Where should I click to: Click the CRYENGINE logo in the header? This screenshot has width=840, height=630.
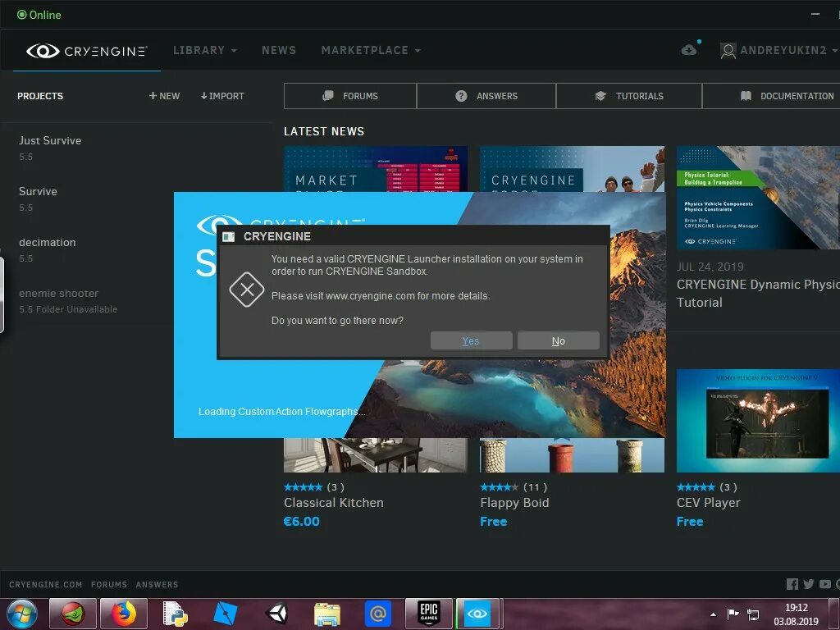[x=87, y=50]
